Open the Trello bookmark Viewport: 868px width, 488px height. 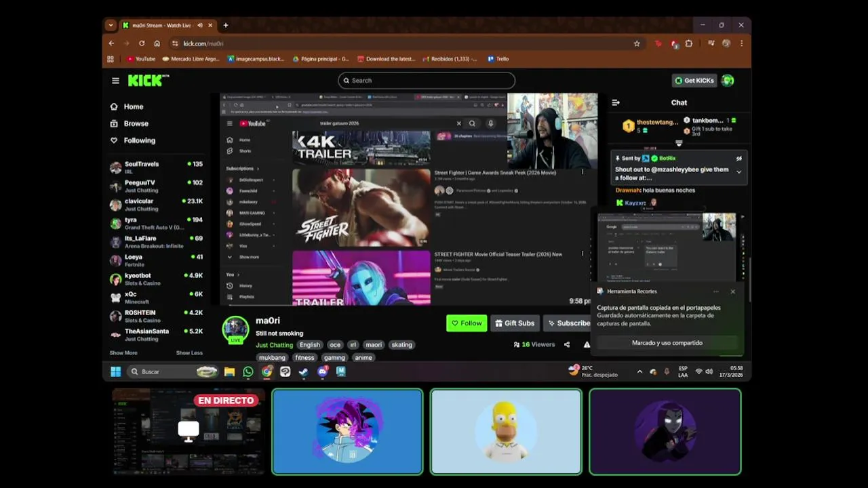pyautogui.click(x=498, y=59)
